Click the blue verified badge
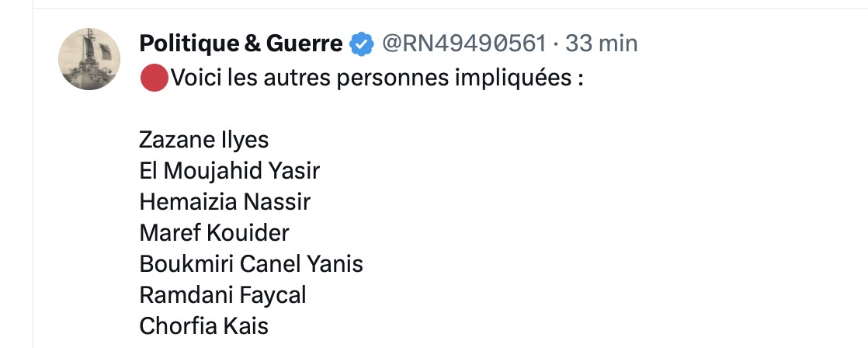The height and width of the screenshot is (348, 868). [361, 44]
